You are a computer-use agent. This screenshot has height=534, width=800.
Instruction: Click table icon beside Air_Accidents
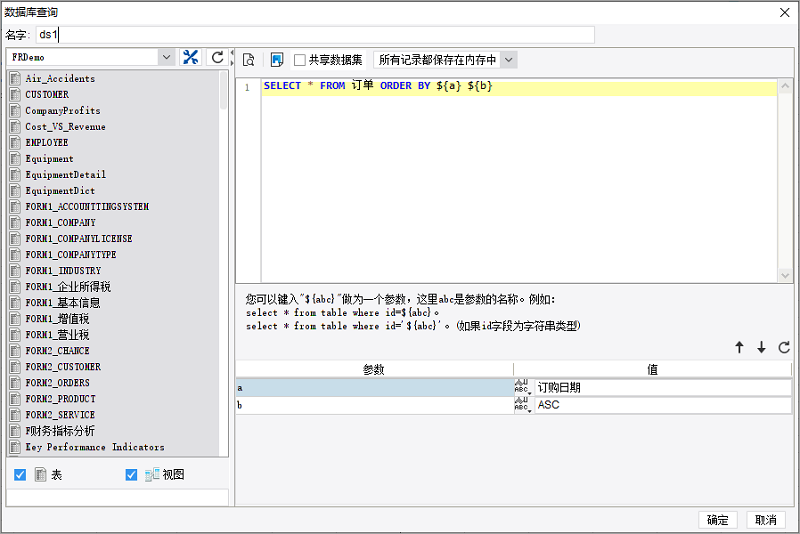coord(15,79)
